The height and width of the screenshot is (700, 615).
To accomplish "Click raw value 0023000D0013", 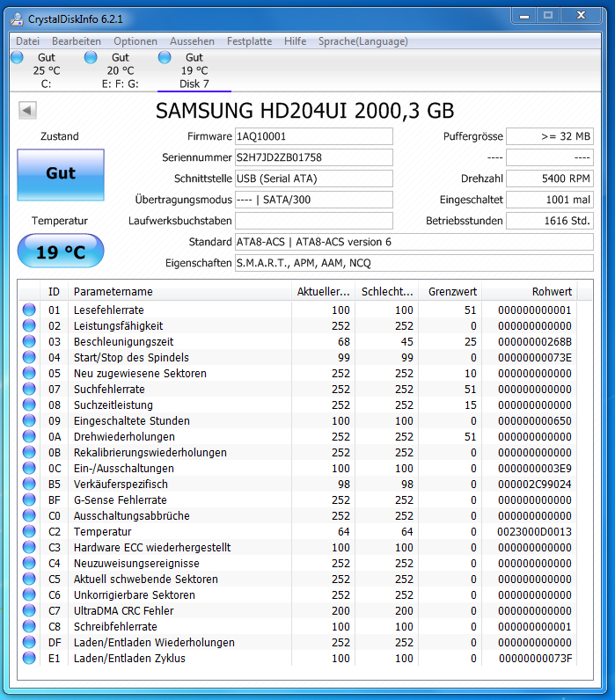I will (x=535, y=532).
